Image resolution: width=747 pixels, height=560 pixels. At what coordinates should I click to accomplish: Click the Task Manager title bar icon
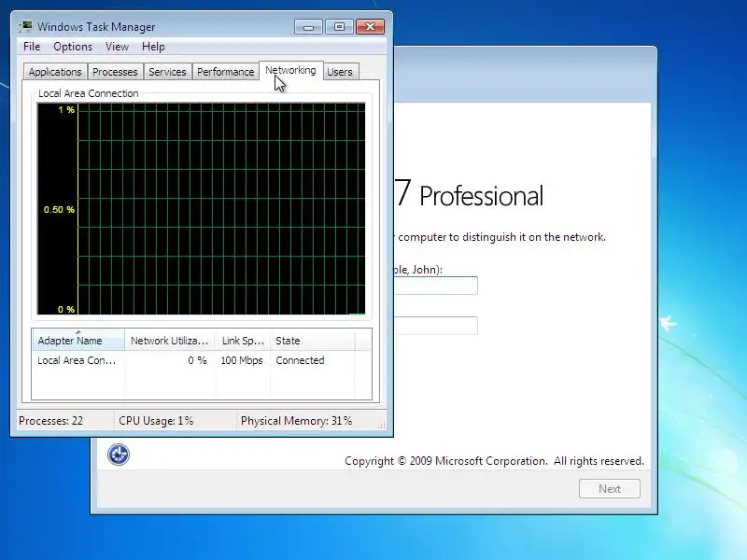[x=26, y=26]
